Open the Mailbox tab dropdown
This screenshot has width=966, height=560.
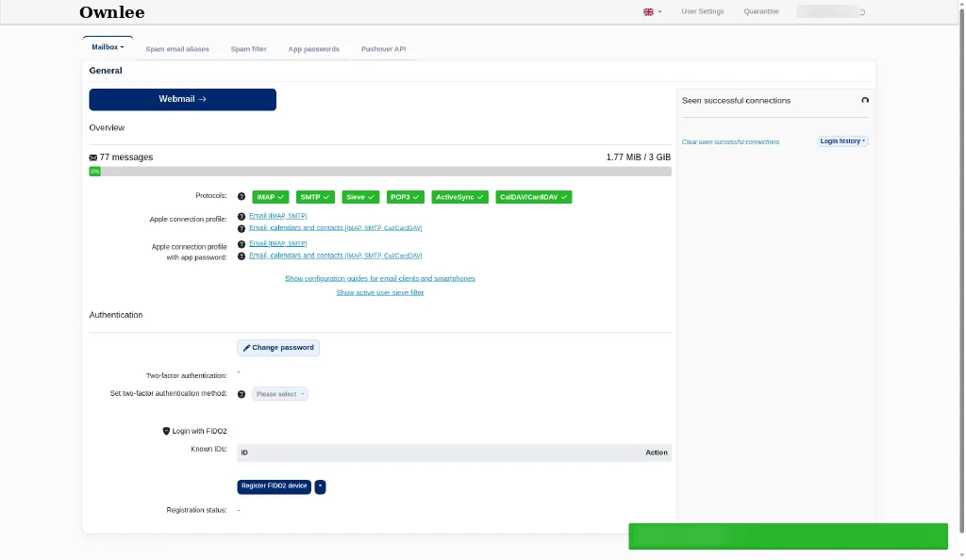108,47
